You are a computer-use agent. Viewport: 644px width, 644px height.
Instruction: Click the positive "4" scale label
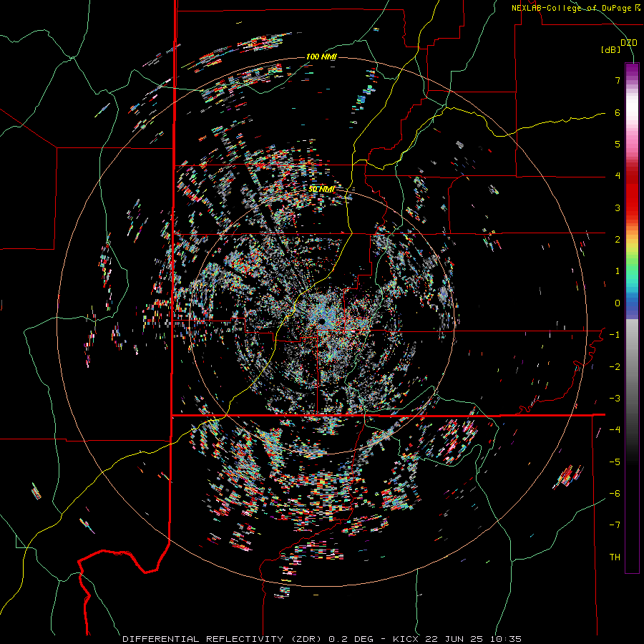coord(618,176)
